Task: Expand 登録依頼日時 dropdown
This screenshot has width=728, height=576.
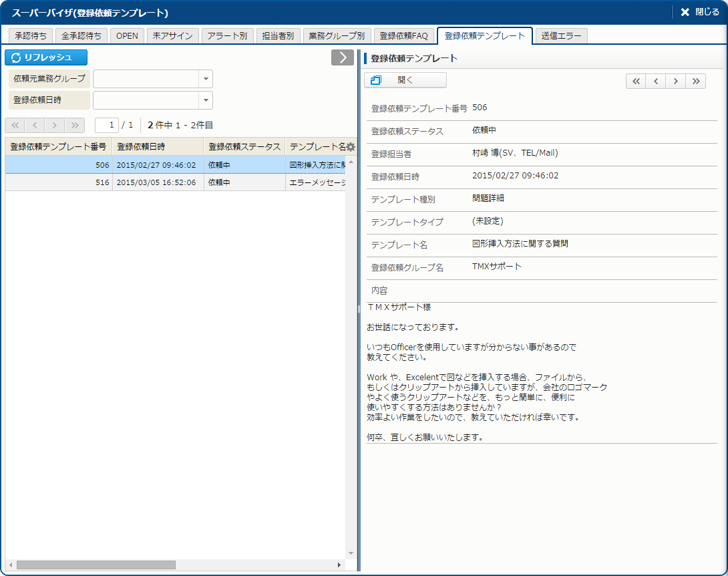Action: (206, 100)
